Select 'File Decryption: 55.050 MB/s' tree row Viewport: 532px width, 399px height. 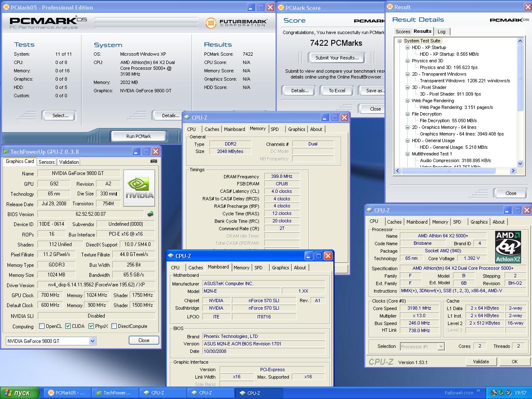(x=448, y=121)
